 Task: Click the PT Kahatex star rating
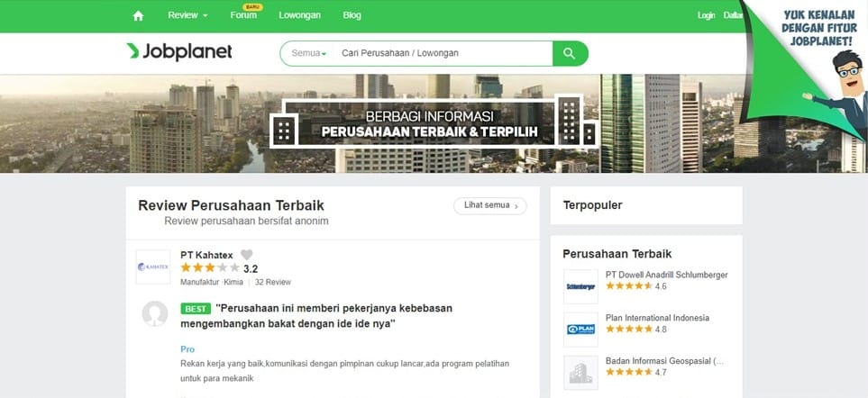(x=210, y=268)
